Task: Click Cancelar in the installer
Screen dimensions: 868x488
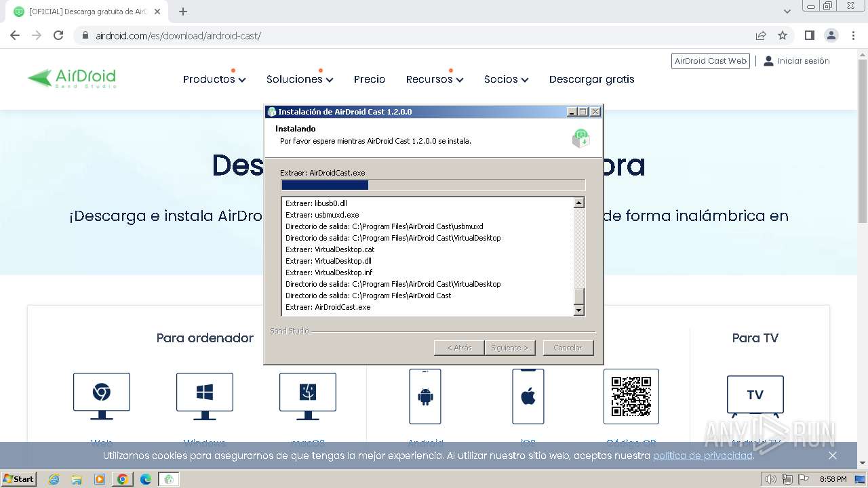Action: pos(568,348)
